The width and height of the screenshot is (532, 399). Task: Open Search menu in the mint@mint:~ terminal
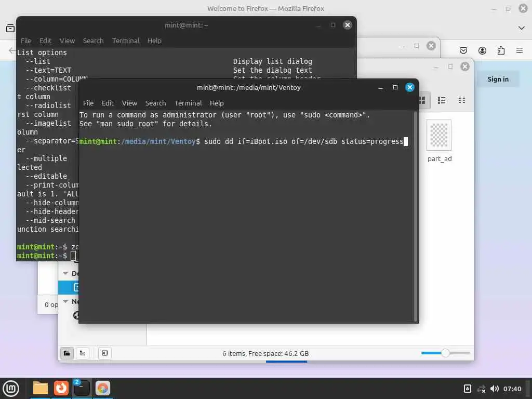(x=94, y=41)
